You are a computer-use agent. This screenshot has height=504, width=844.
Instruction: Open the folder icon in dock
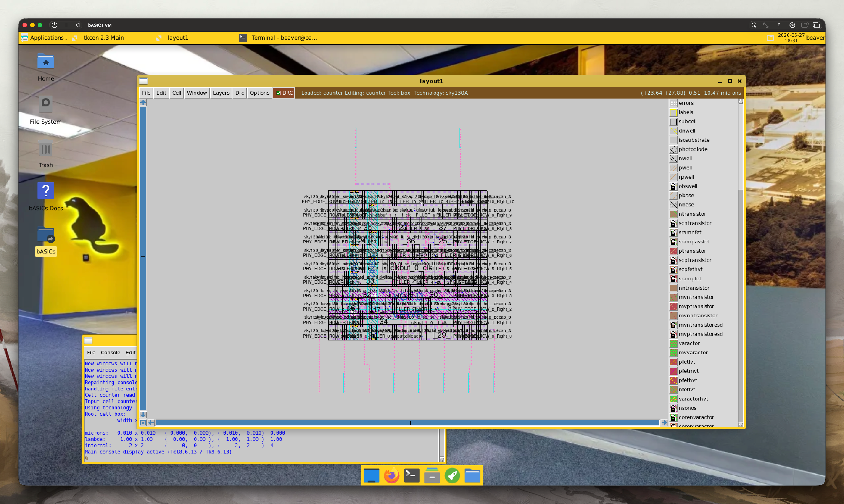pos(472,475)
